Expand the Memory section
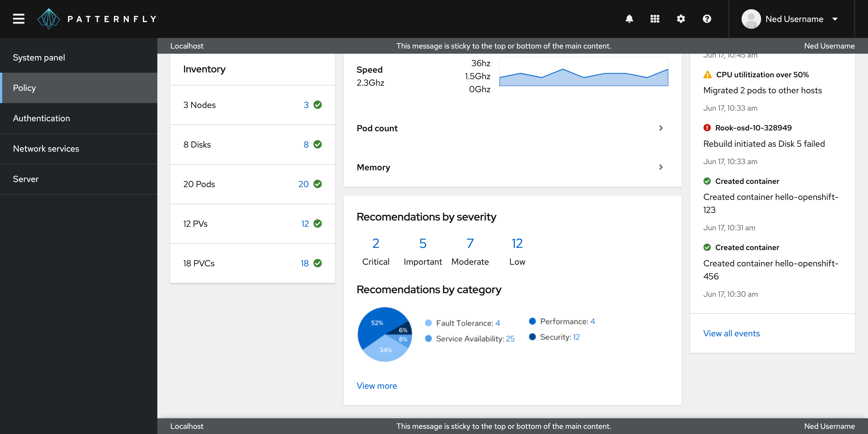This screenshot has height=434, width=868. pos(660,167)
